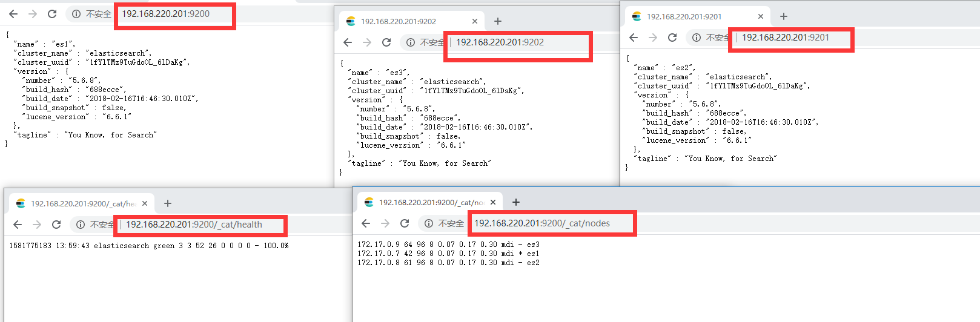Click the _cat/nodes address bar URL
Viewport: 980px width, 322px height.
coord(542,223)
